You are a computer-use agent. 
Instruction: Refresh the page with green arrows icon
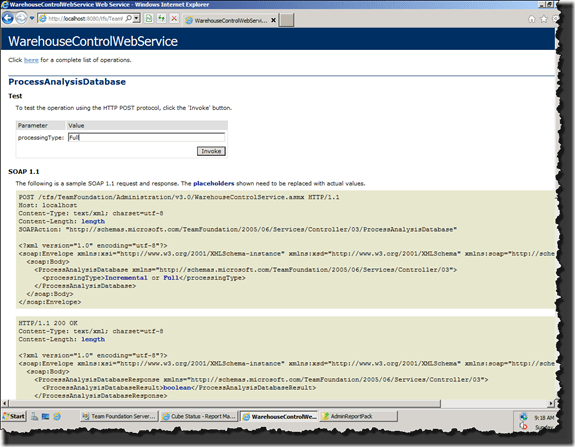161,18
